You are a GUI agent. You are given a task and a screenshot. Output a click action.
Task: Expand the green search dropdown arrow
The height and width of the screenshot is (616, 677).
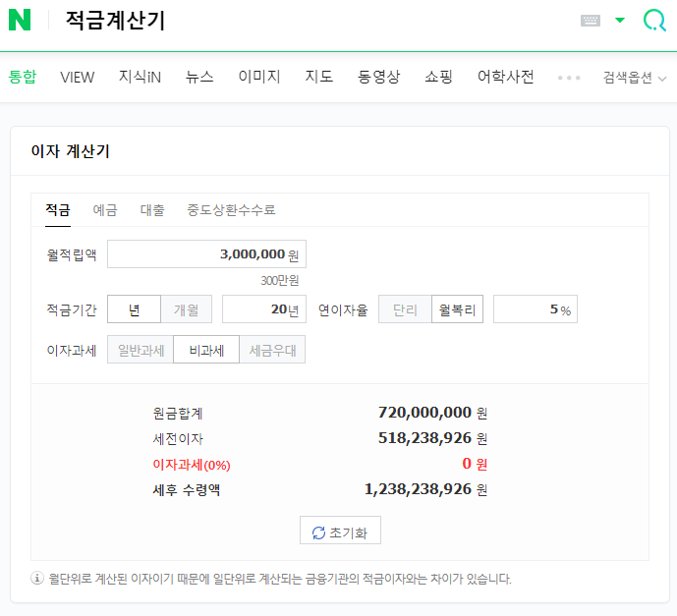[x=620, y=20]
